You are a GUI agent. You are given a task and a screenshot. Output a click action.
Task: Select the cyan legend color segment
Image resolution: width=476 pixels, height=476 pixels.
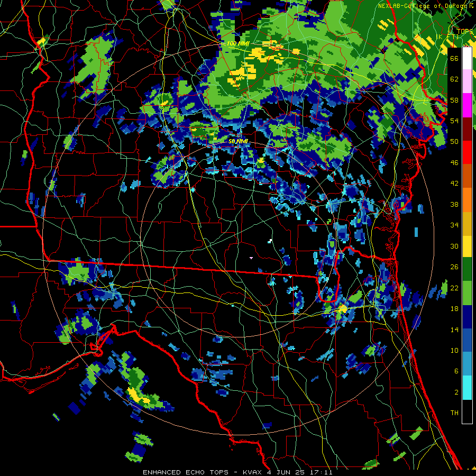click(467, 388)
